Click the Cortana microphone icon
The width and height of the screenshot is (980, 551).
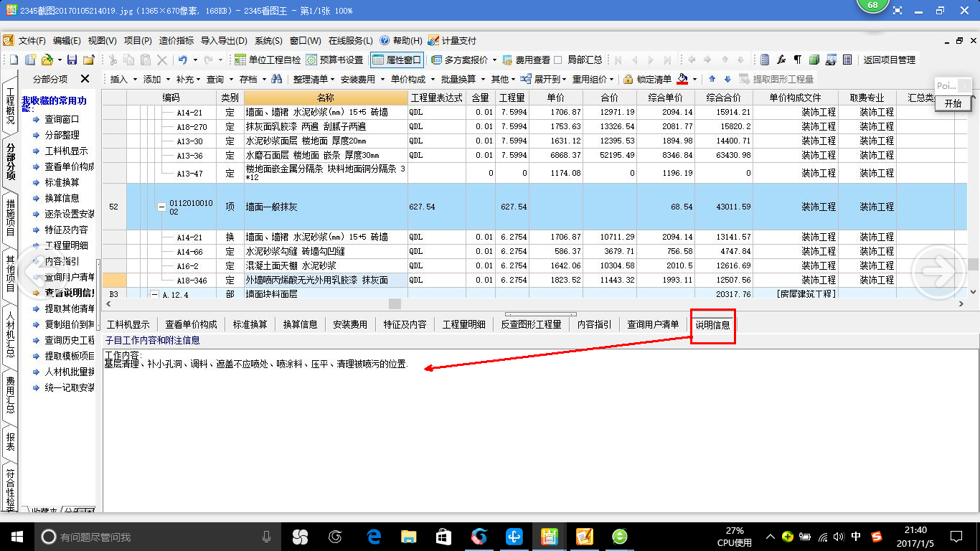pyautogui.click(x=266, y=536)
